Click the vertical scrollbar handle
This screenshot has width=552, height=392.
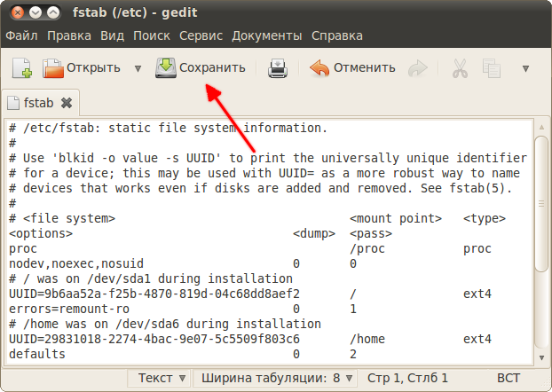point(541,203)
